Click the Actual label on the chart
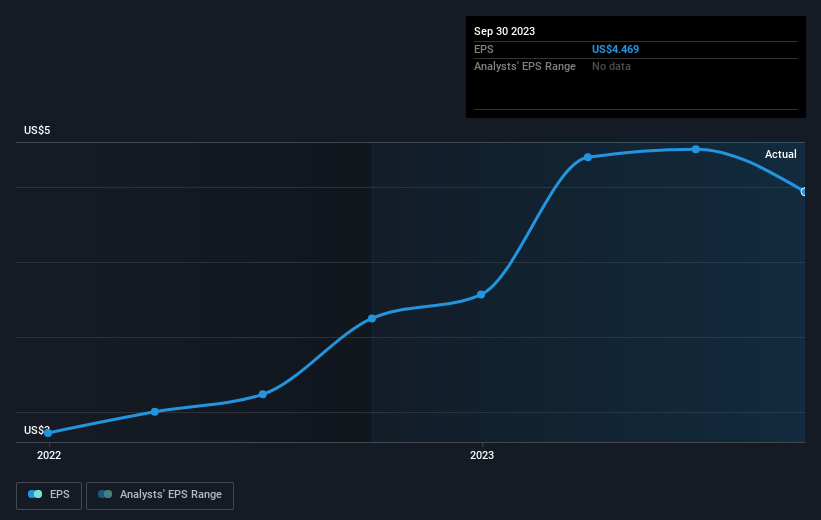The height and width of the screenshot is (520, 821). (x=781, y=154)
